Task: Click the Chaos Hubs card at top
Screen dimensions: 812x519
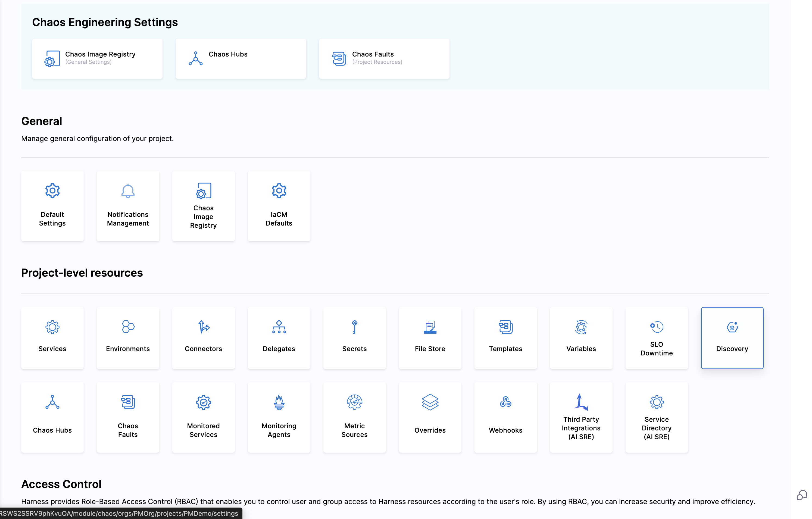Action: [241, 59]
